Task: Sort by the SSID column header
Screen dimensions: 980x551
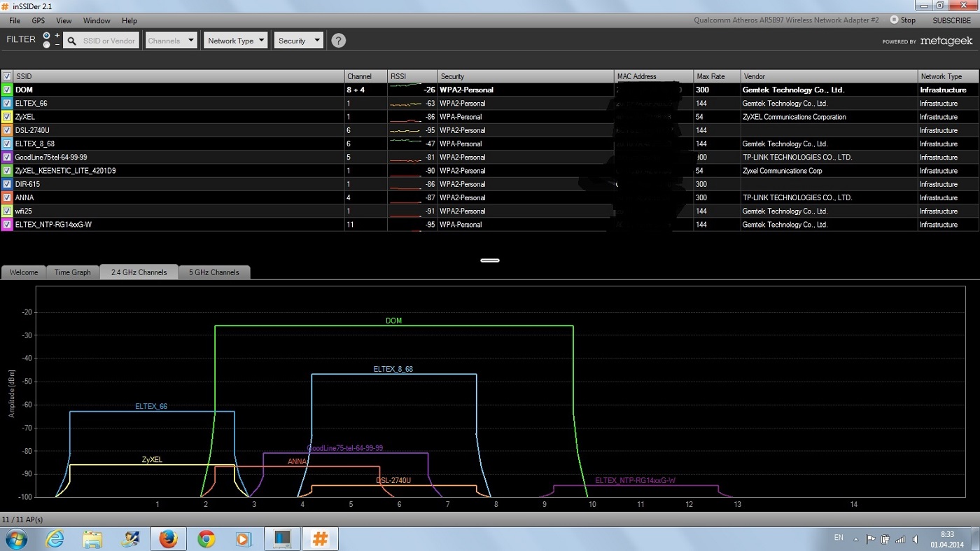Action: click(179, 76)
